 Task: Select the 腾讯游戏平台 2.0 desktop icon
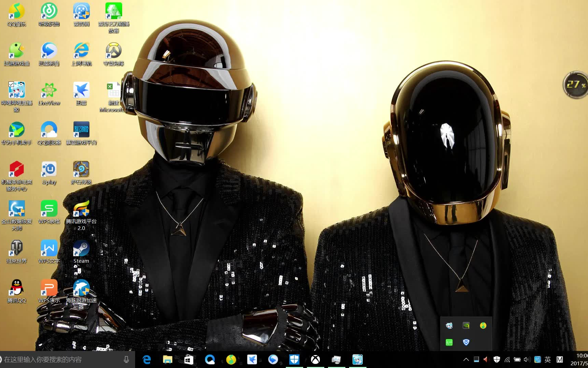[x=81, y=216]
